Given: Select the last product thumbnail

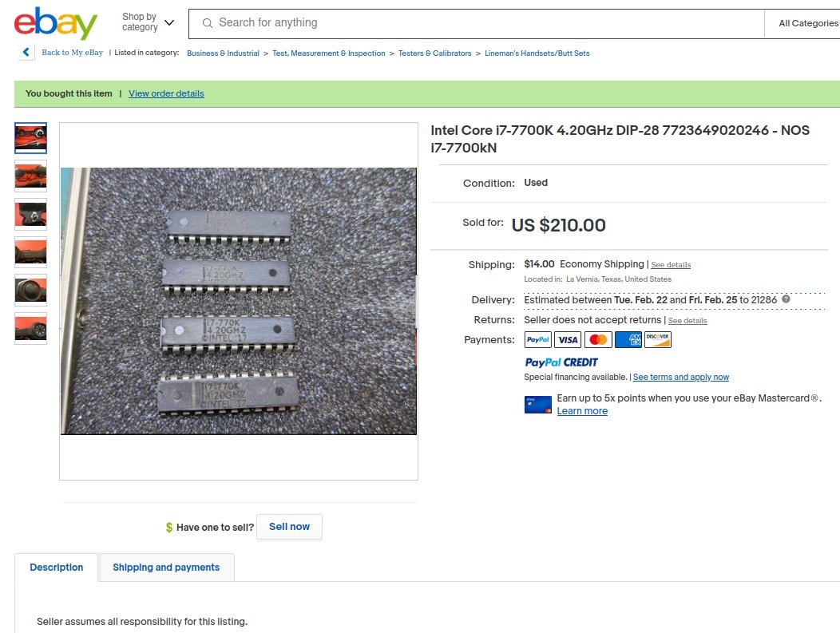Looking at the screenshot, I should 31,328.
